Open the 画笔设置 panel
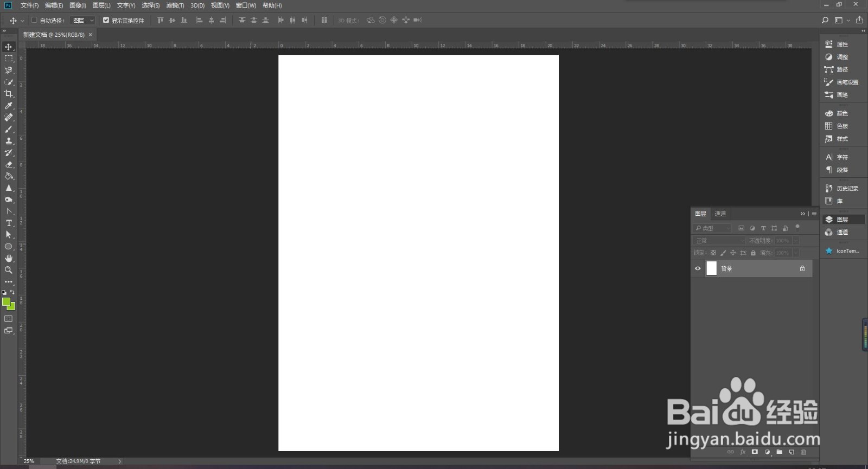 842,82
